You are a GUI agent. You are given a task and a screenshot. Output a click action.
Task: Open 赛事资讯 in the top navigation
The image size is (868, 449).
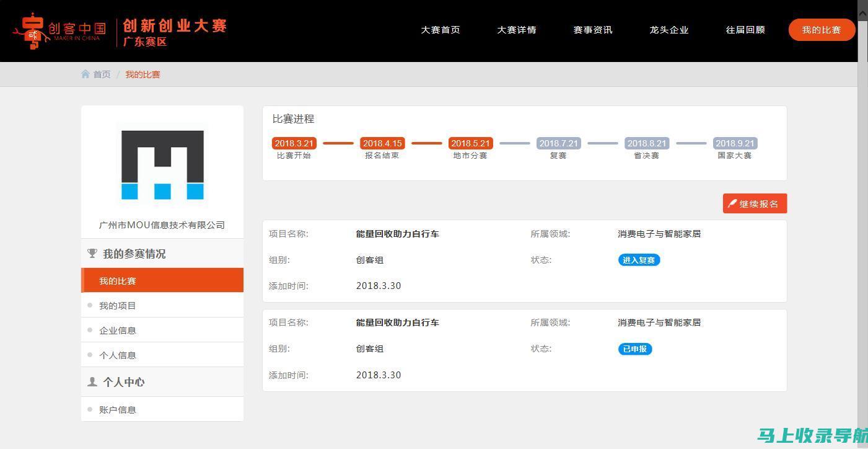click(593, 30)
